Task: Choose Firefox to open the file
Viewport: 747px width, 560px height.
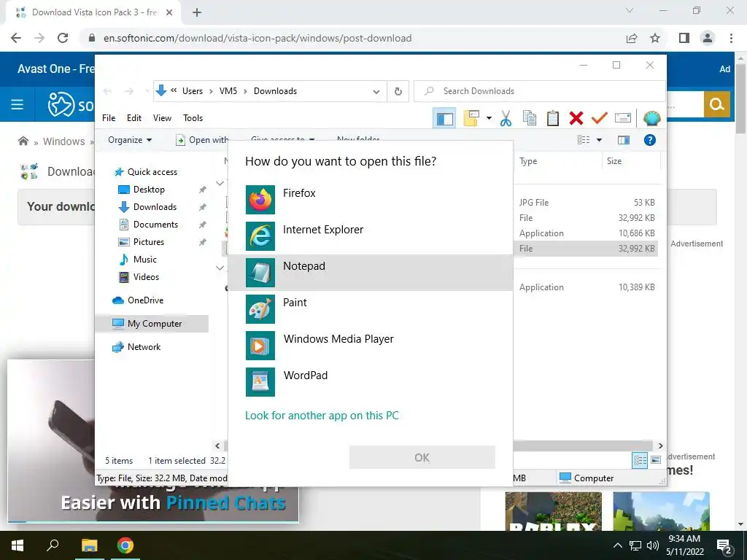Action: [x=370, y=200]
